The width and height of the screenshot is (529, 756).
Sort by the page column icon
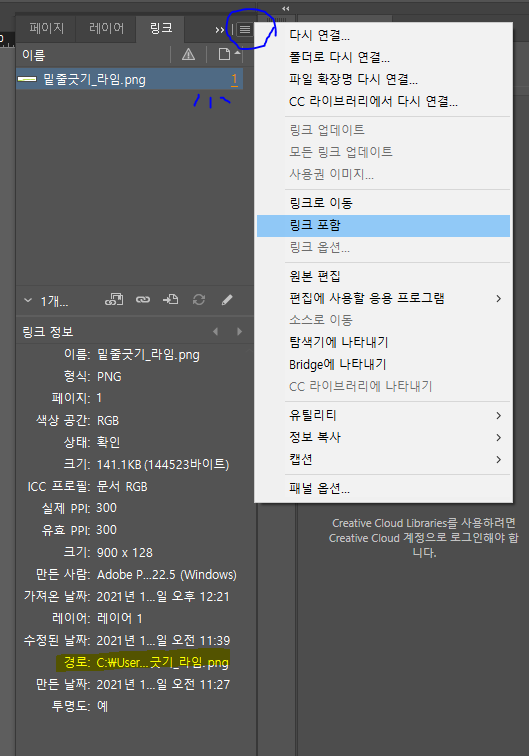224,54
